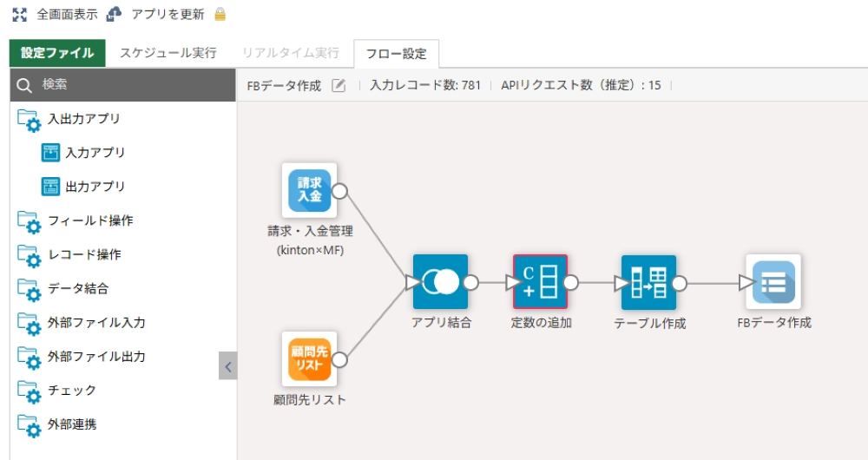This screenshot has width=868, height=460.
Task: Click the 顧問先リスト label under orange node
Action: [x=310, y=399]
